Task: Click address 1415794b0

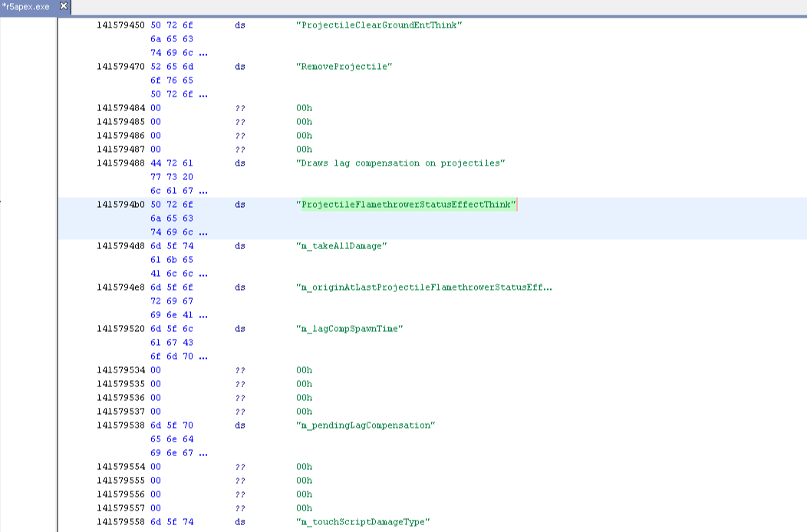Action: coord(120,204)
